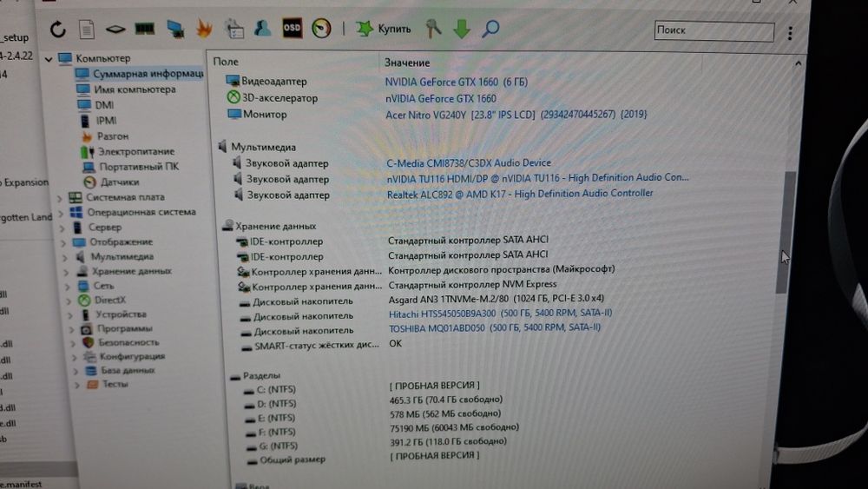Open the audit manager clipboard icon
The height and width of the screenshot is (489, 868).
[x=234, y=29]
